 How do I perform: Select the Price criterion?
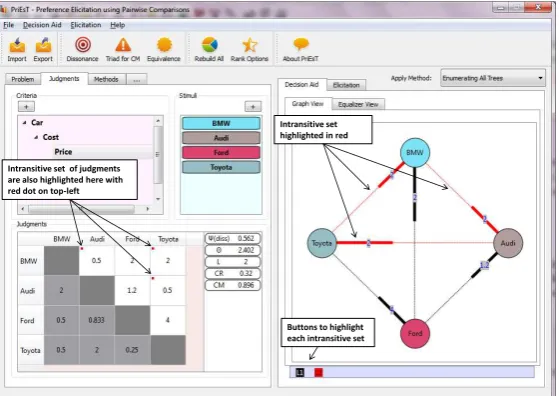click(63, 152)
